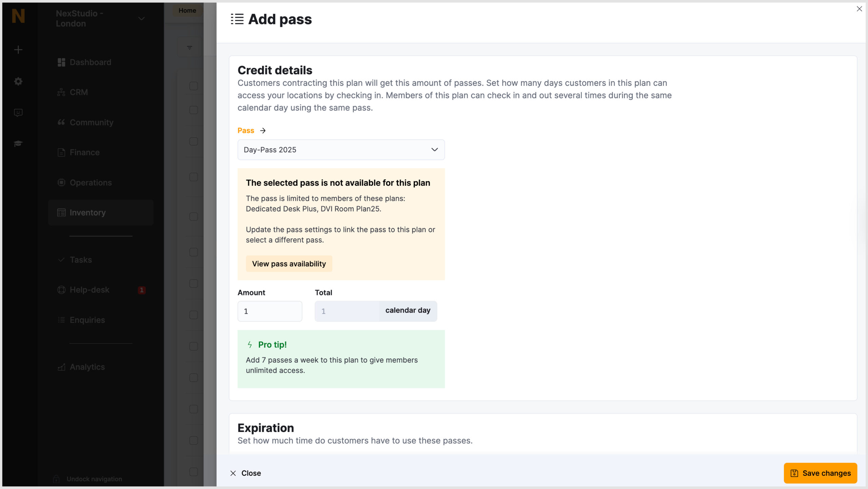Screen dimensions: 868x489
Task: Open the chat feedback icon in left rail
Action: click(x=18, y=113)
